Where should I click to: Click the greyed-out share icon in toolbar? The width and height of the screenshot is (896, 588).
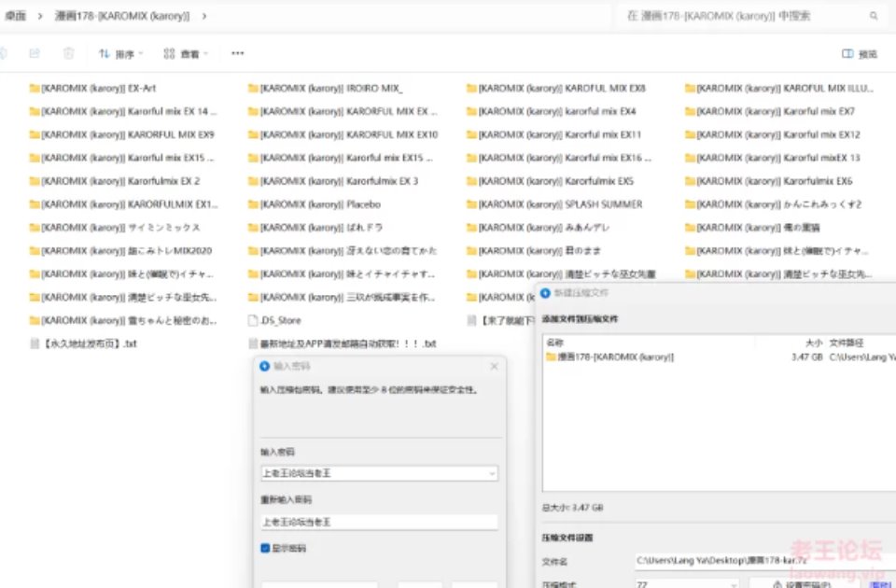[35, 53]
